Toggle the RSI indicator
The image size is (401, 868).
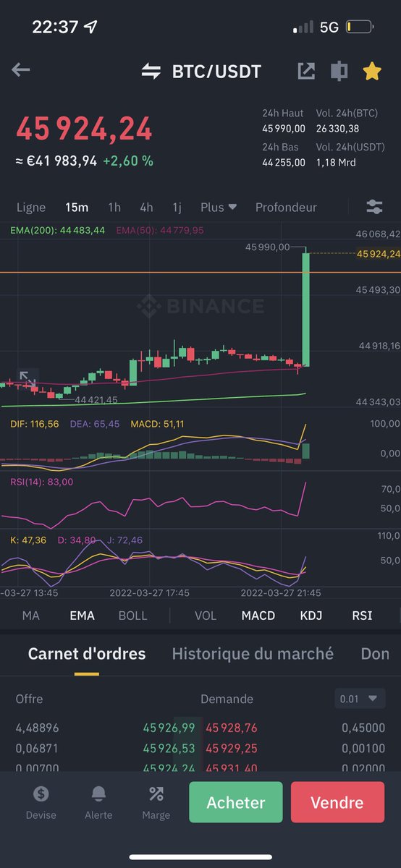(x=362, y=616)
